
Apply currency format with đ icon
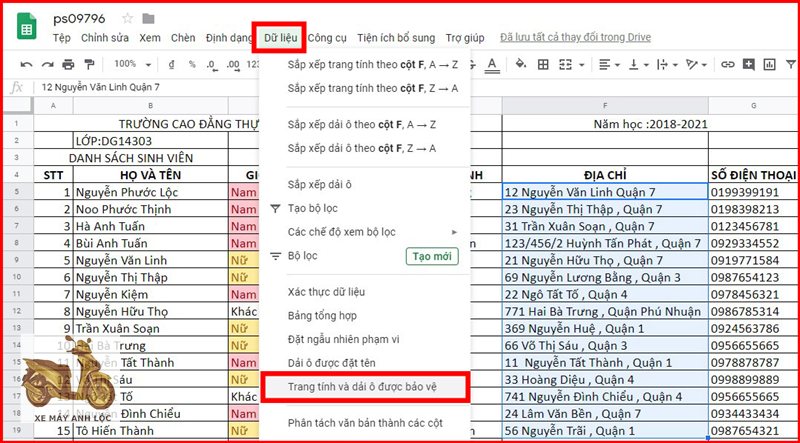(171, 64)
